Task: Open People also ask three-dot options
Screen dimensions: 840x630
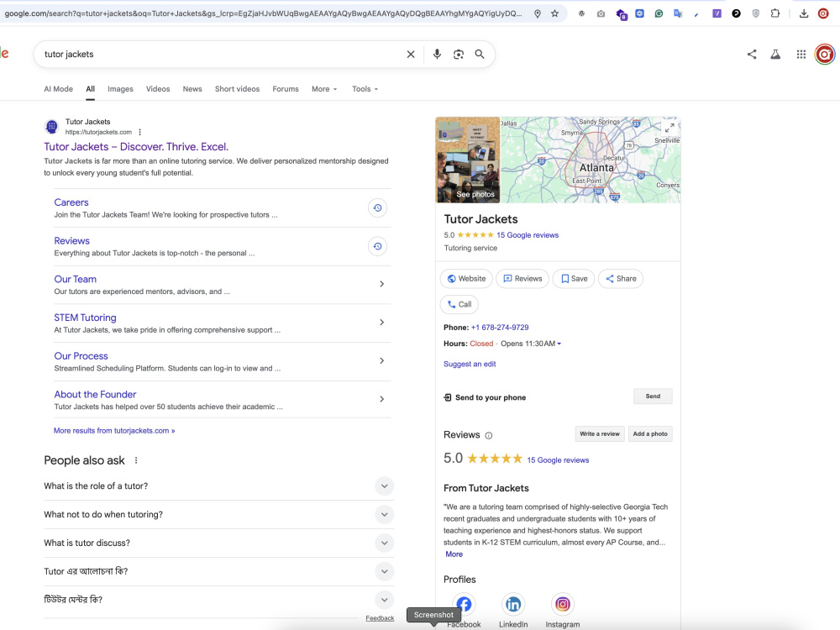Action: pyautogui.click(x=136, y=460)
